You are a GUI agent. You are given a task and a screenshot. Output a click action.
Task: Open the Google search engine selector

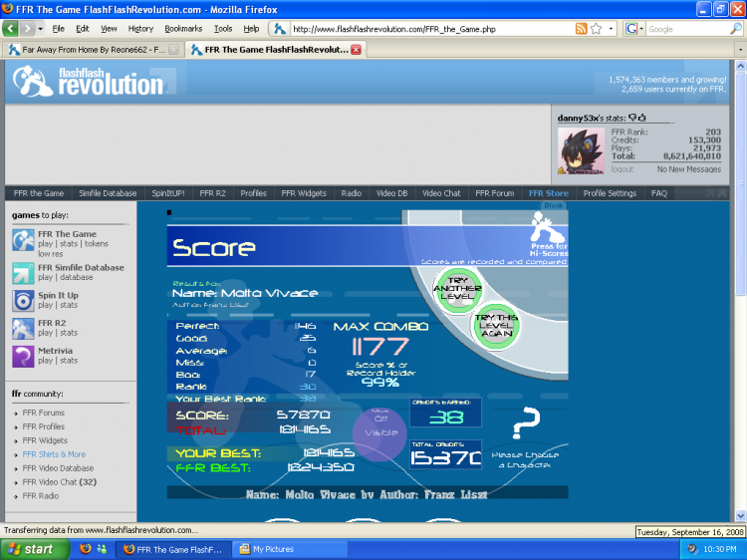click(634, 29)
